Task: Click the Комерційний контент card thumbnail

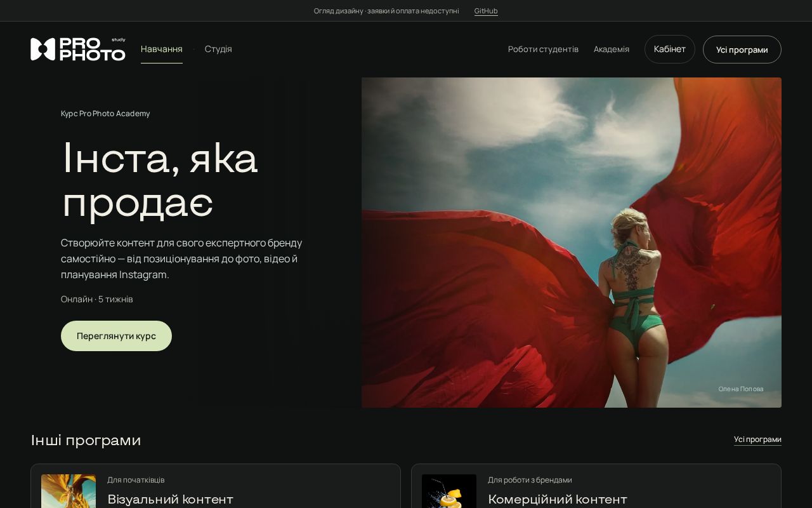Action: point(449,491)
